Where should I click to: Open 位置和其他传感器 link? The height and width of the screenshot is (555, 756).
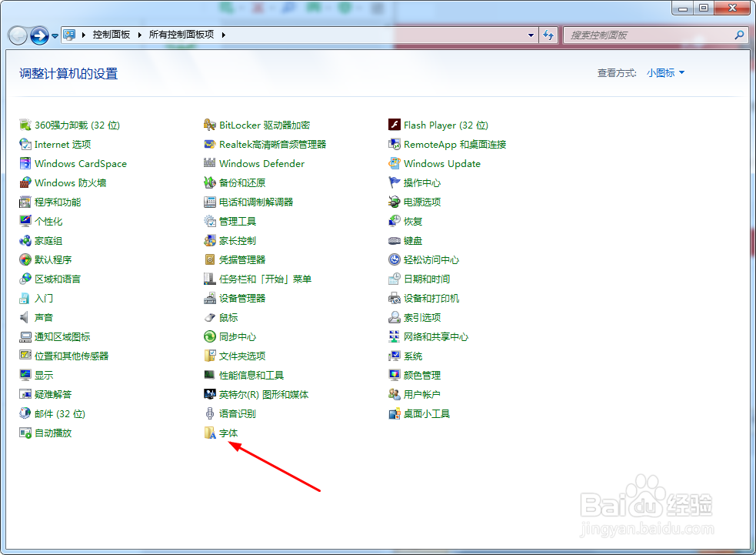(72, 356)
